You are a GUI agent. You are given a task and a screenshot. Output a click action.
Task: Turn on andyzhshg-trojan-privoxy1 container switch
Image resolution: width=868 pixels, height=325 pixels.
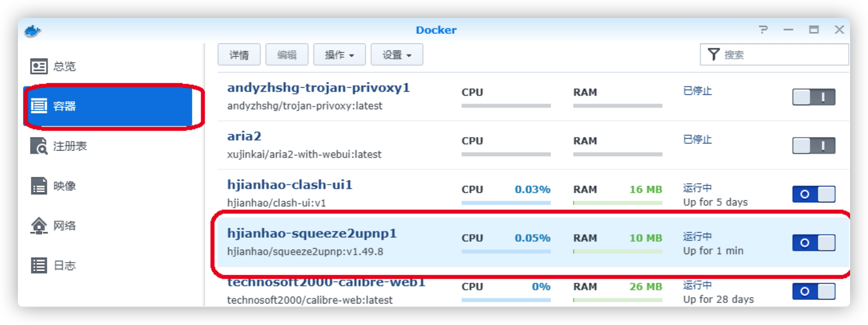pyautogui.click(x=814, y=97)
